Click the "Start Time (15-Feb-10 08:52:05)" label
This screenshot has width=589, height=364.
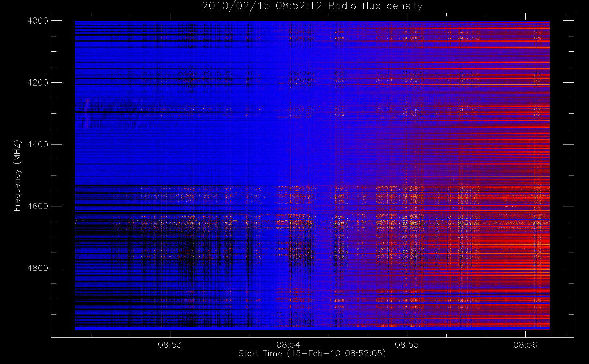pyautogui.click(x=312, y=353)
